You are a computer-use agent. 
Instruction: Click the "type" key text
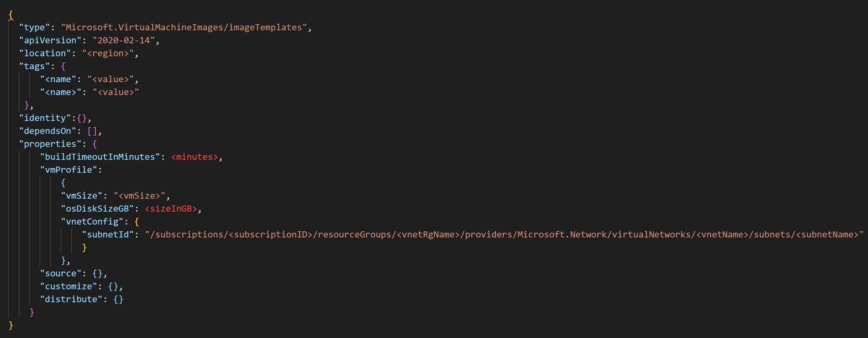tap(34, 27)
